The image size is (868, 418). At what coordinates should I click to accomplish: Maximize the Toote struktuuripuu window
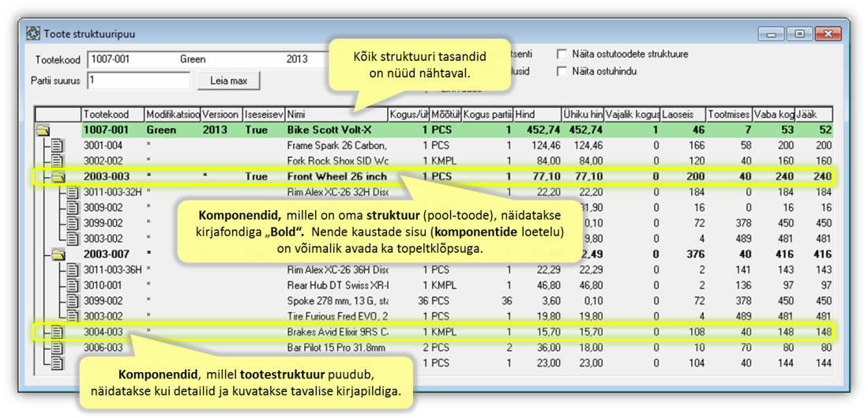pos(799,34)
